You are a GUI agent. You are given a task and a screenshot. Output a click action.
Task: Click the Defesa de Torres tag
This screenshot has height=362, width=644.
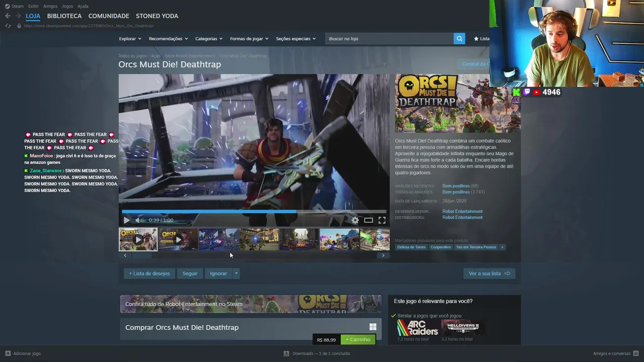(412, 247)
